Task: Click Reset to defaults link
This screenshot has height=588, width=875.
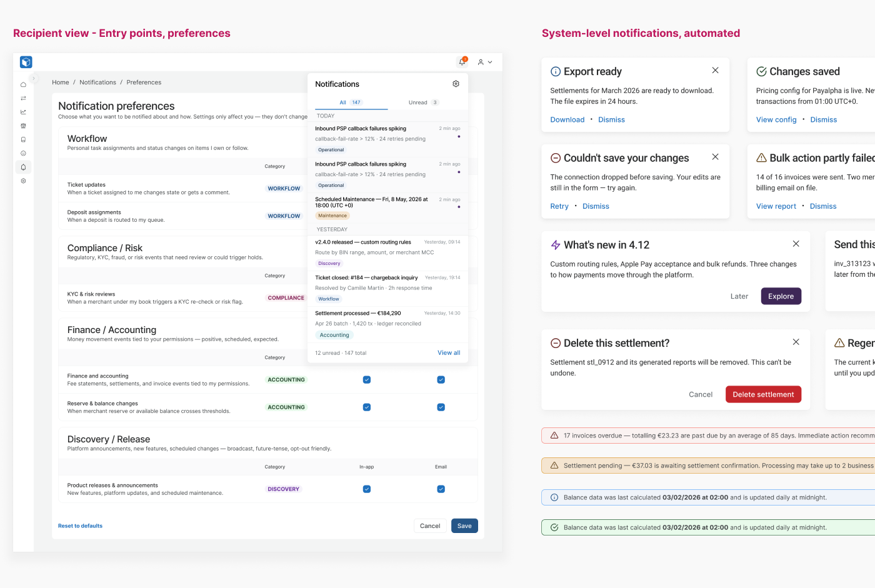Action: (80, 526)
